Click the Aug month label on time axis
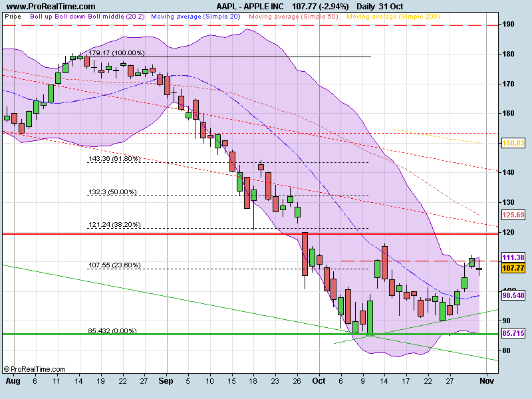This screenshot has width=532, height=399. coord(13,381)
